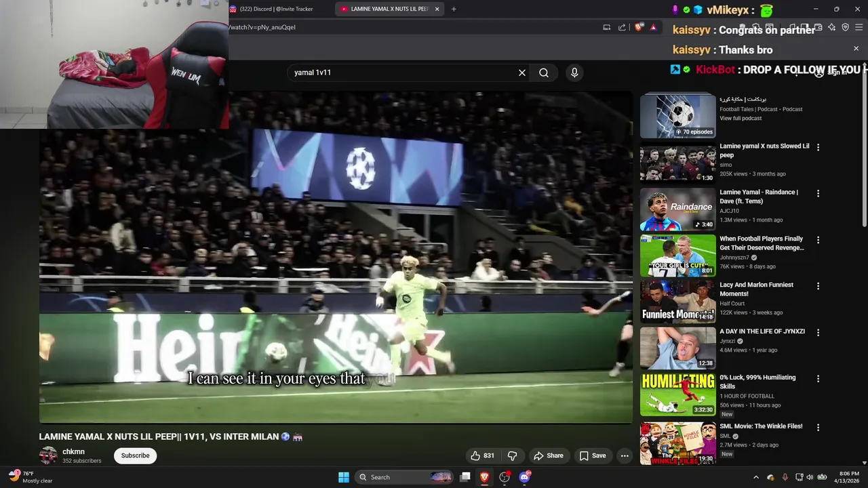Click the browser address bar URL
Screen dimensions: 868x488
point(263,27)
